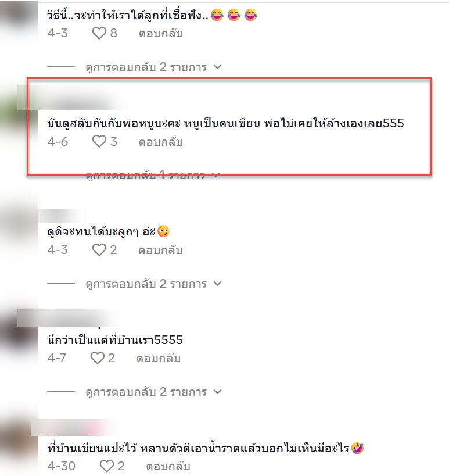Like the comment with 8 likes
Image resolution: width=449 pixels, height=476 pixels.
click(99, 33)
